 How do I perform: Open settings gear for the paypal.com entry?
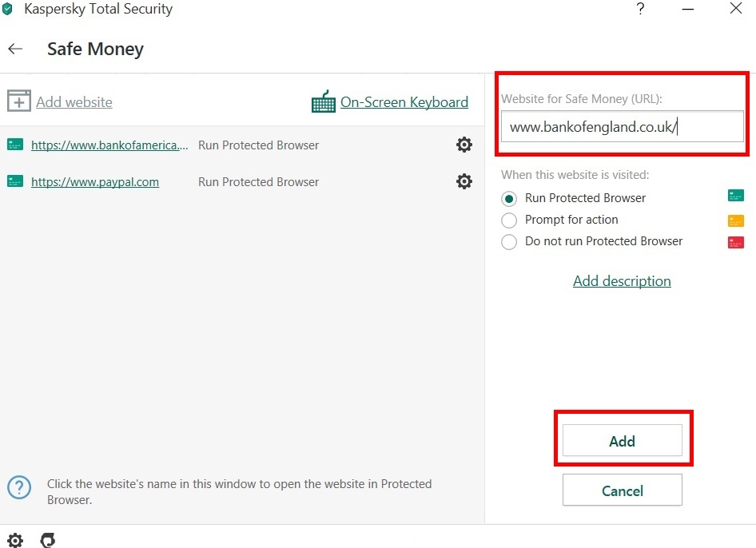[x=464, y=181]
